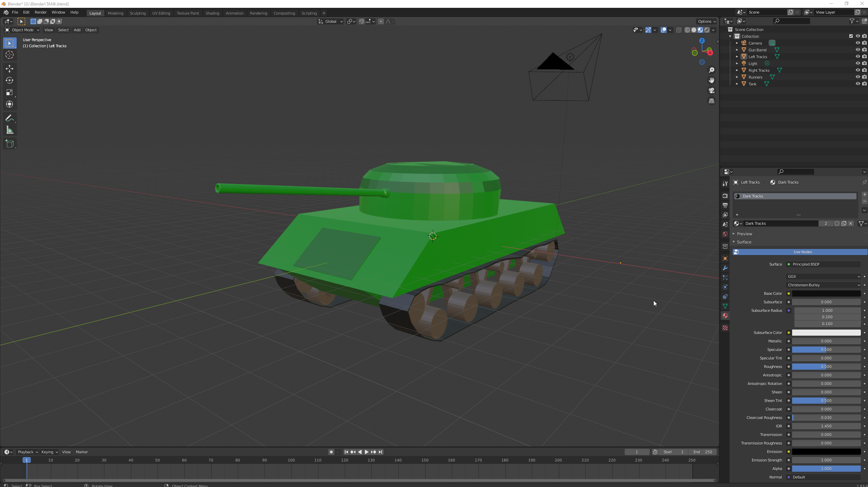Open the Add menu in viewport

pos(77,30)
